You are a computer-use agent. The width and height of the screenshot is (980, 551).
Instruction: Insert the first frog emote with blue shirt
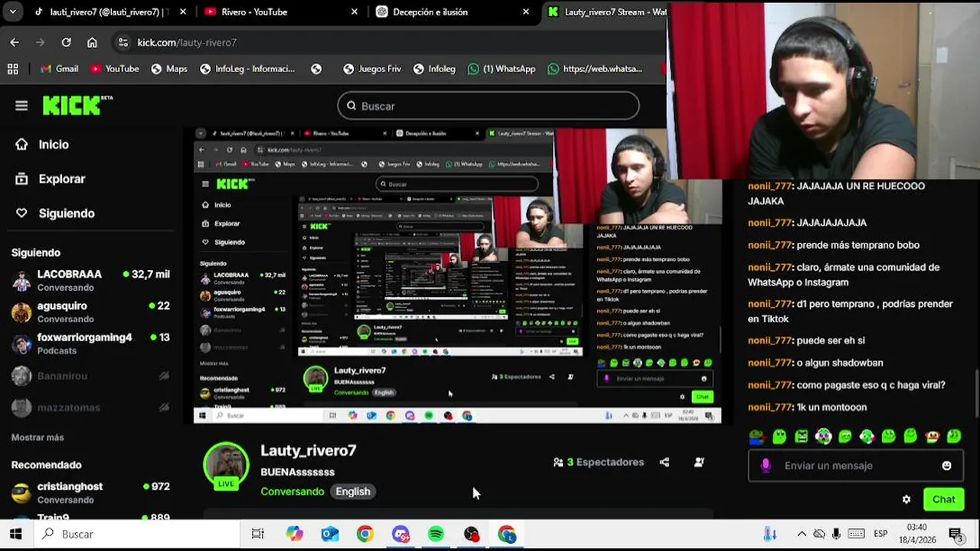click(x=756, y=436)
